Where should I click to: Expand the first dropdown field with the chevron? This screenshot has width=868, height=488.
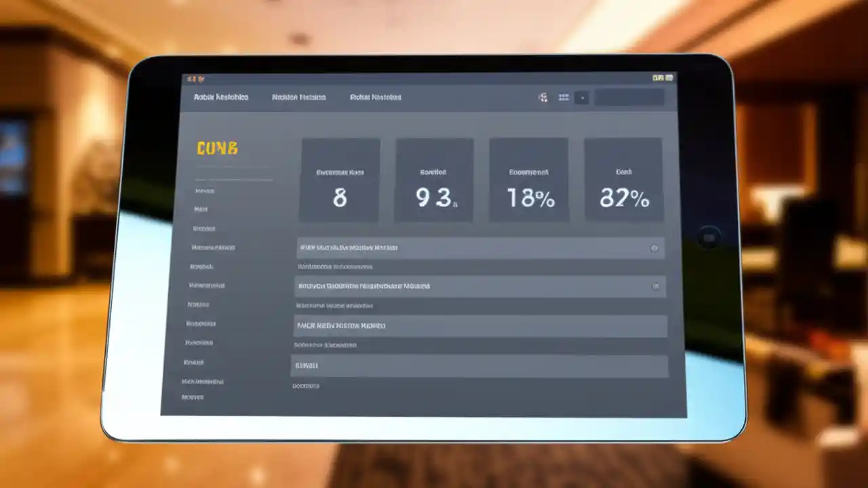click(x=654, y=248)
